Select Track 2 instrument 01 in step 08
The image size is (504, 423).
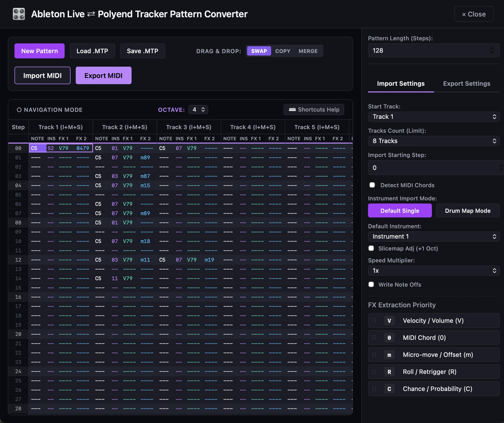tap(115, 223)
